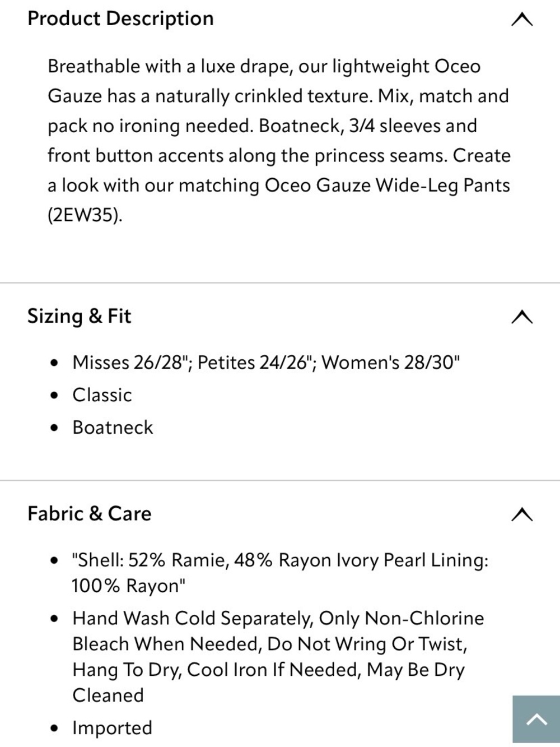Collapse the Fabric & Care chevron
This screenshot has height=747, width=560.
point(522,514)
